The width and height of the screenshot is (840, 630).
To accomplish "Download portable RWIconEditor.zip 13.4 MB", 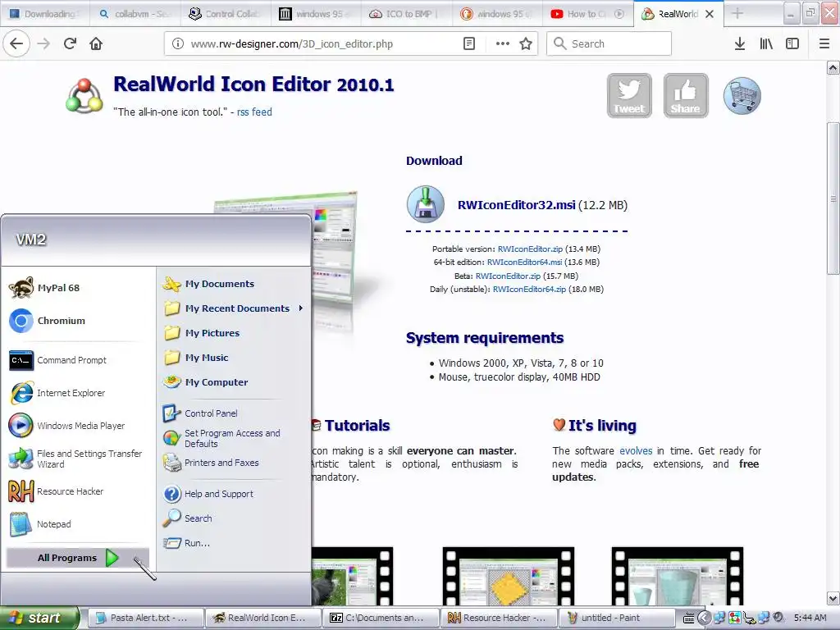I will tap(530, 249).
